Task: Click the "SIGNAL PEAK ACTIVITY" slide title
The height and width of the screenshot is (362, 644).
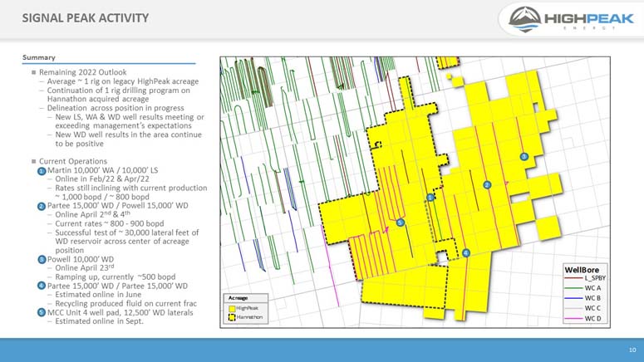Action: coord(86,18)
